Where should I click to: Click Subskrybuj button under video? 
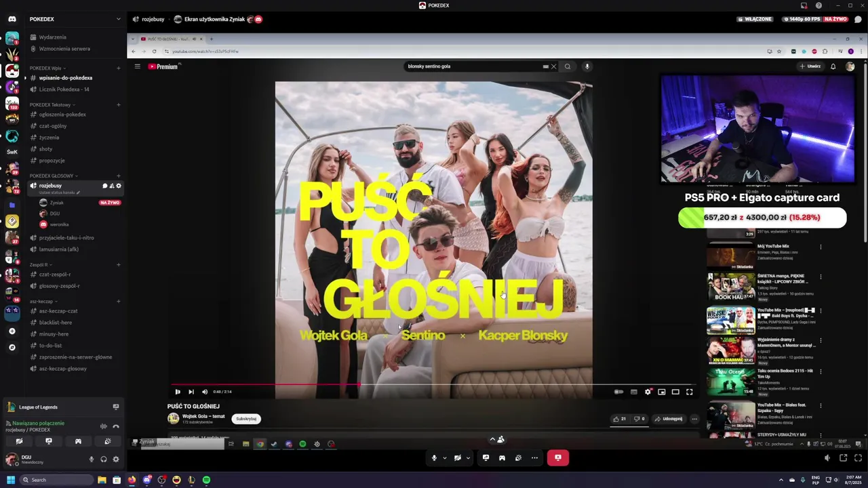pyautogui.click(x=246, y=419)
